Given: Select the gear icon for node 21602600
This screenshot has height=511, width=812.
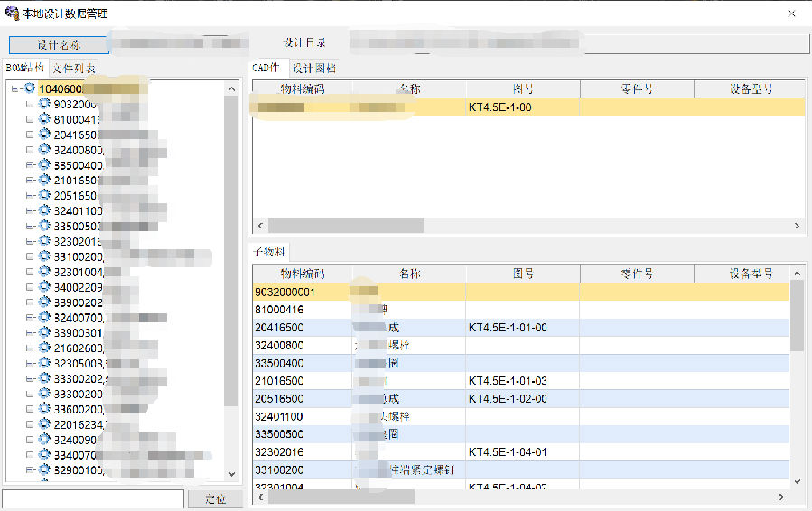Looking at the screenshot, I should click(x=44, y=348).
